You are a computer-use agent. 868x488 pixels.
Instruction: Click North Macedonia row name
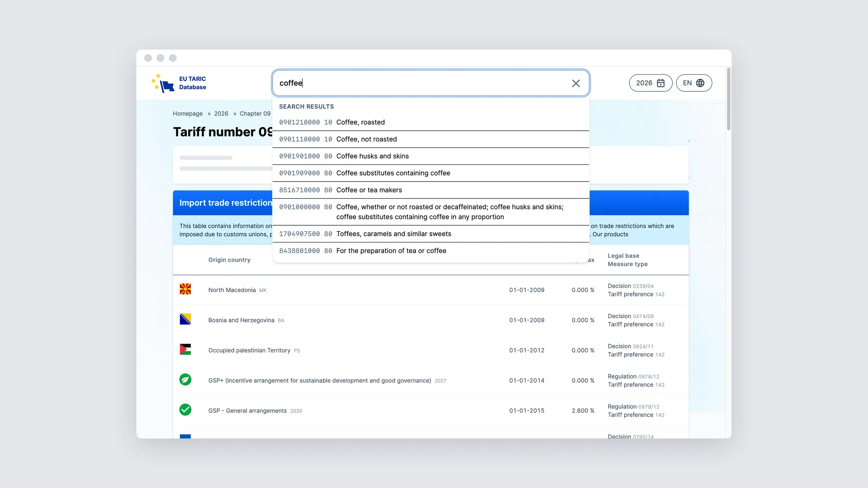[232, 290]
